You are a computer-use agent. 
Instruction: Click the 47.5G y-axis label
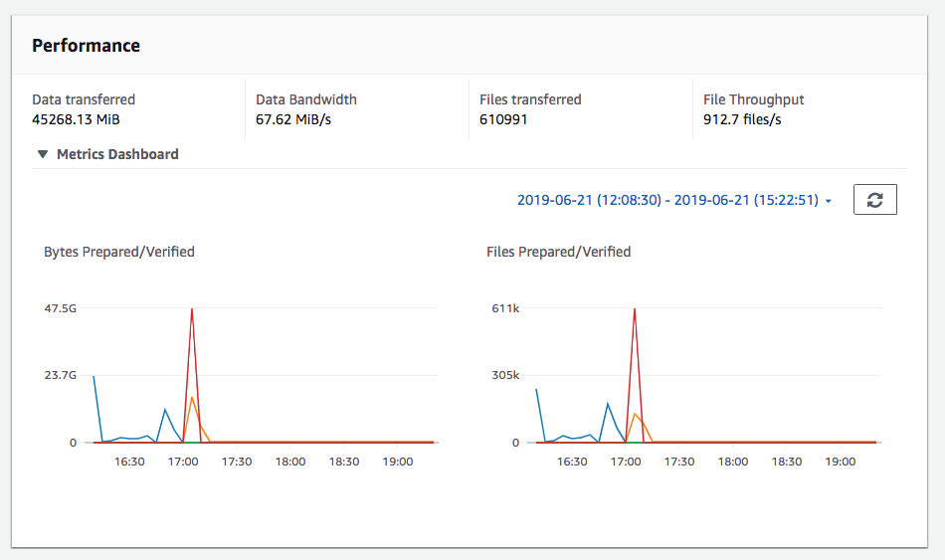point(60,308)
